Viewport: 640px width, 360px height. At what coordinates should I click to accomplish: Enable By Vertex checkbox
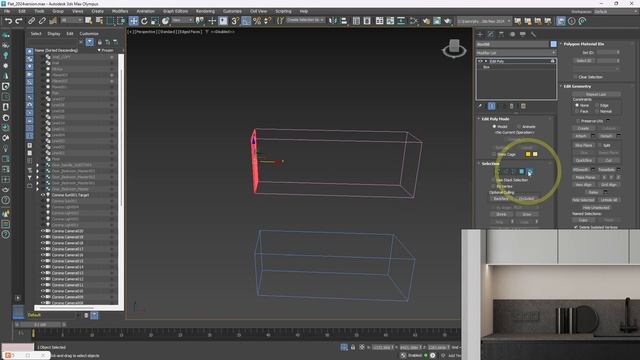click(x=493, y=186)
